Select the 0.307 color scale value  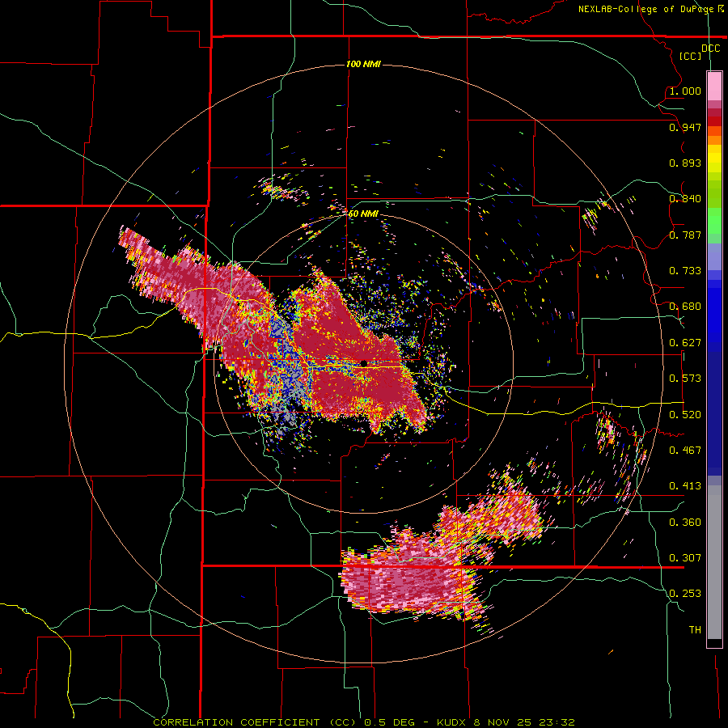click(685, 558)
